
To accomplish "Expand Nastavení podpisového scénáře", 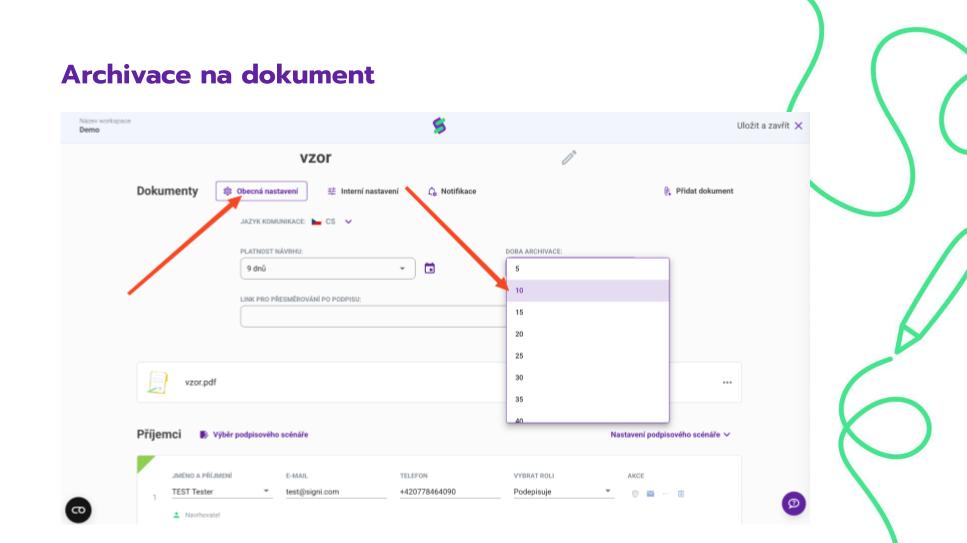I will click(x=670, y=435).
